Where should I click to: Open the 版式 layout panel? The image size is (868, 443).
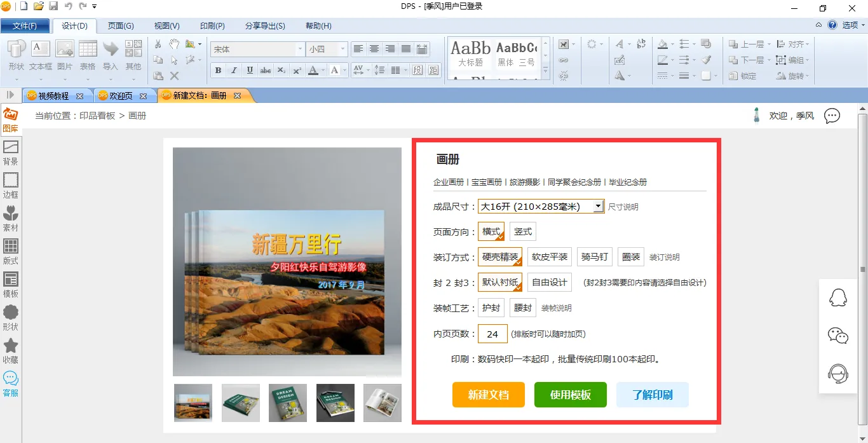coord(11,252)
